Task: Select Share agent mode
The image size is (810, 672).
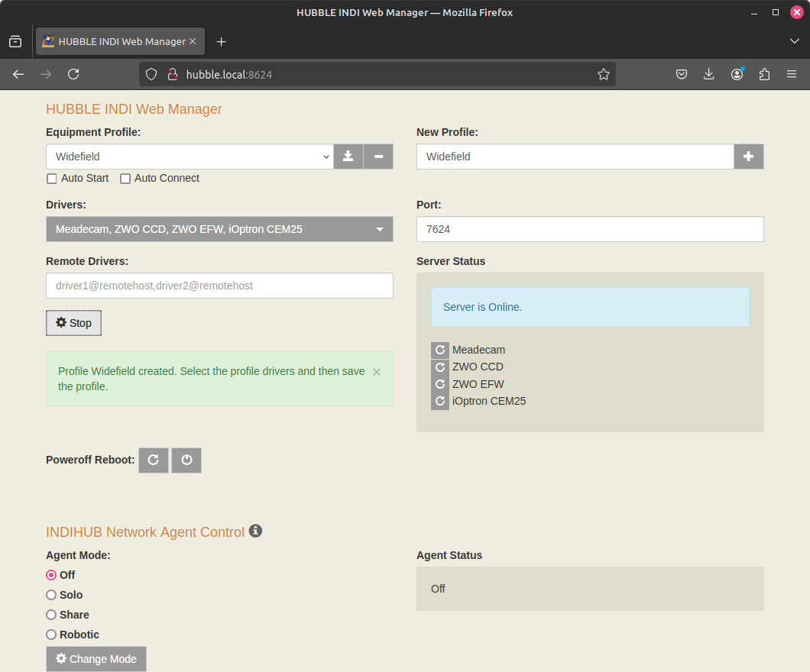Action: pos(51,615)
